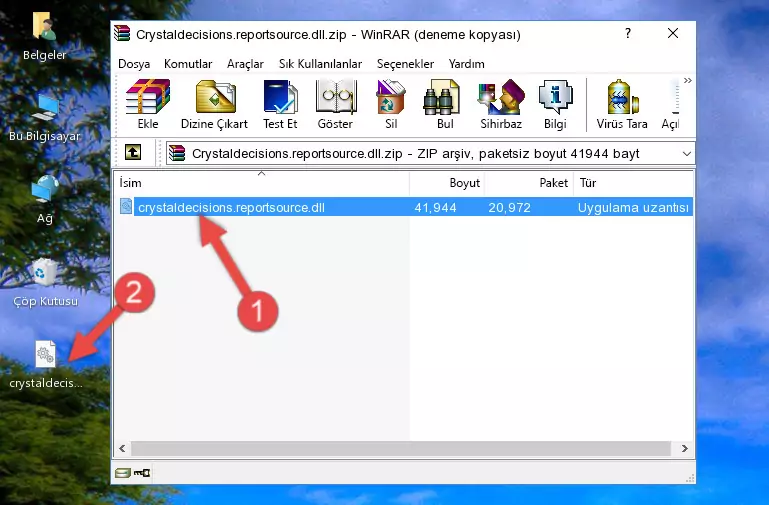Open the Sık Kullanılanlar menu
This screenshot has height=505, width=769.
(320, 64)
